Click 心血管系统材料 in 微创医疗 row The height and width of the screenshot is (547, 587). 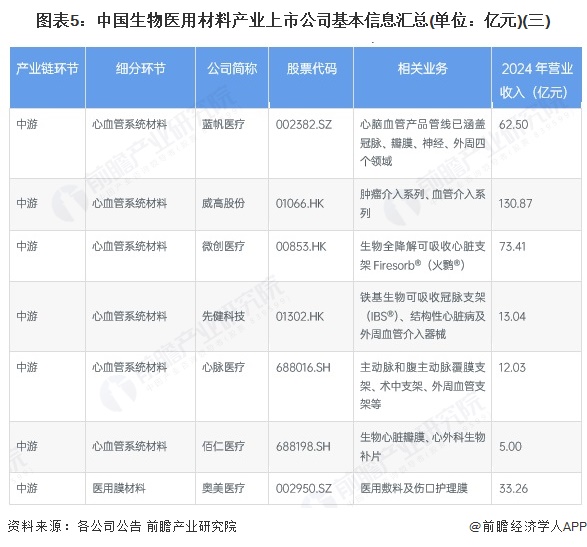pos(130,246)
